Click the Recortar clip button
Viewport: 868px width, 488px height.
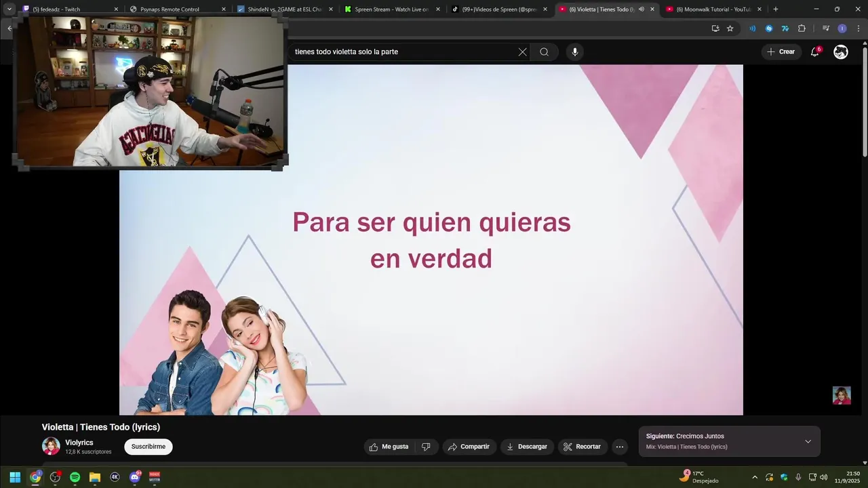click(582, 447)
